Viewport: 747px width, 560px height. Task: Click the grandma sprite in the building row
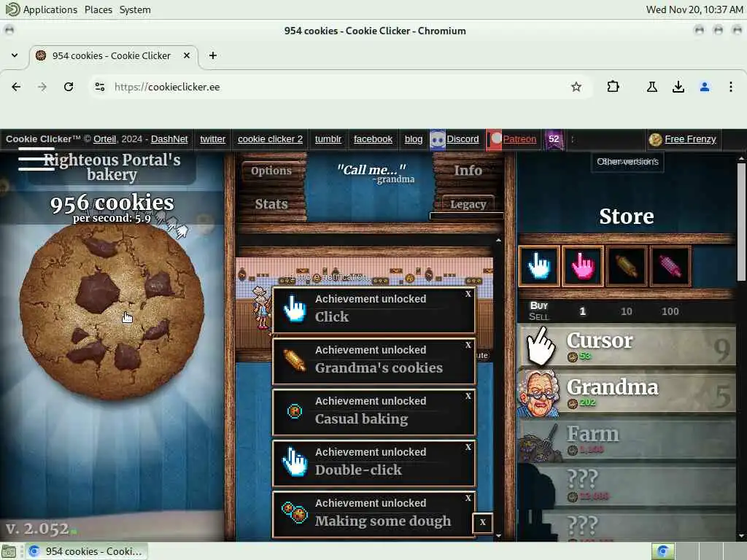click(x=260, y=308)
